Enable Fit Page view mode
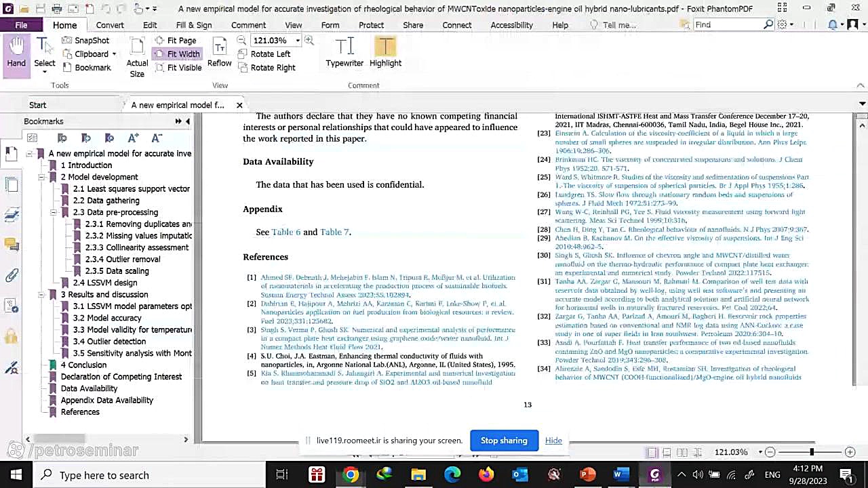Screen dimensions: 868x488 [176, 41]
